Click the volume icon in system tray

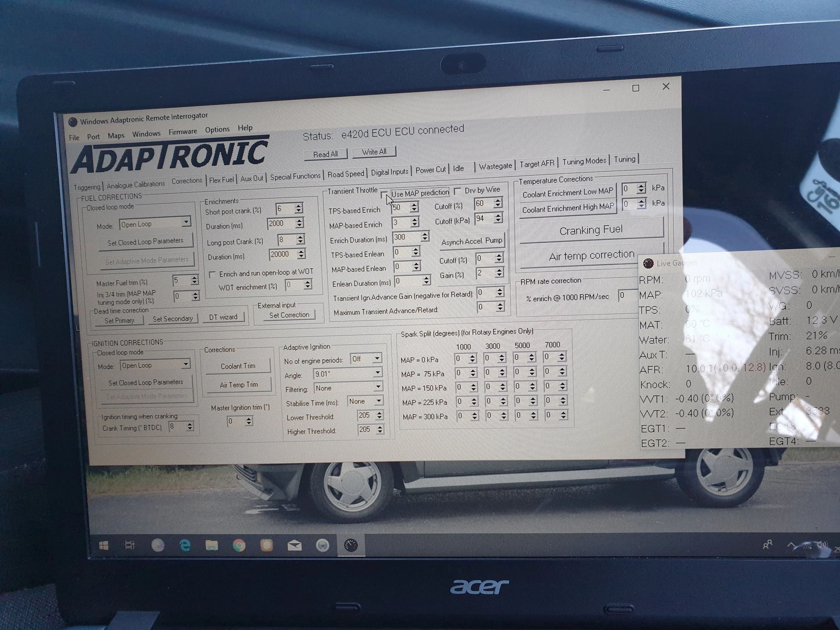click(x=822, y=545)
